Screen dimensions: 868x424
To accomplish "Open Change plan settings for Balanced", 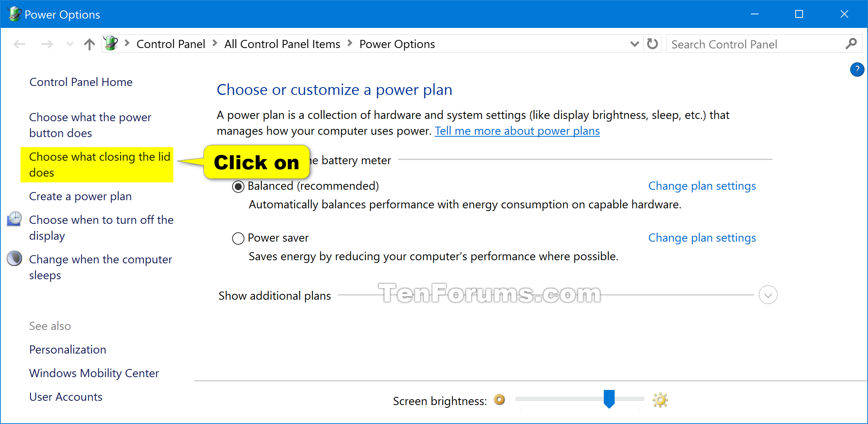I will 702,186.
